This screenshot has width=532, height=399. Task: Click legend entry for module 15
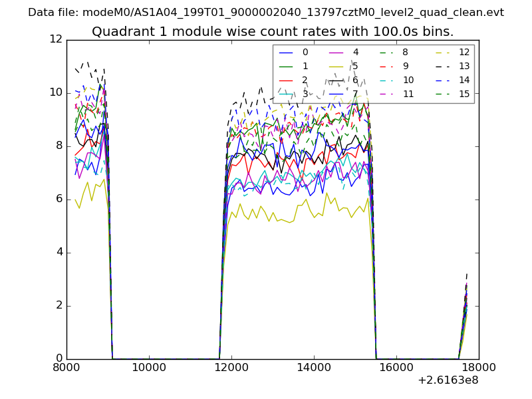coord(464,94)
